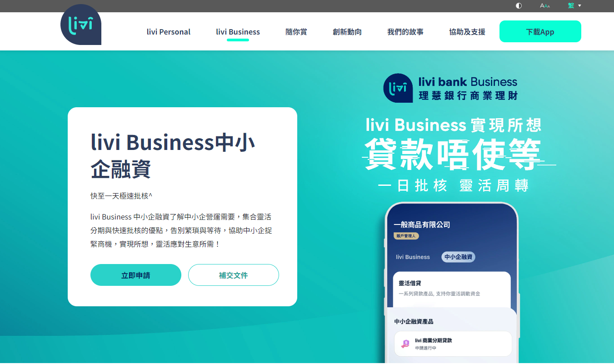The height and width of the screenshot is (364, 614).
Task: Click the livi logo in header
Action: (x=81, y=25)
